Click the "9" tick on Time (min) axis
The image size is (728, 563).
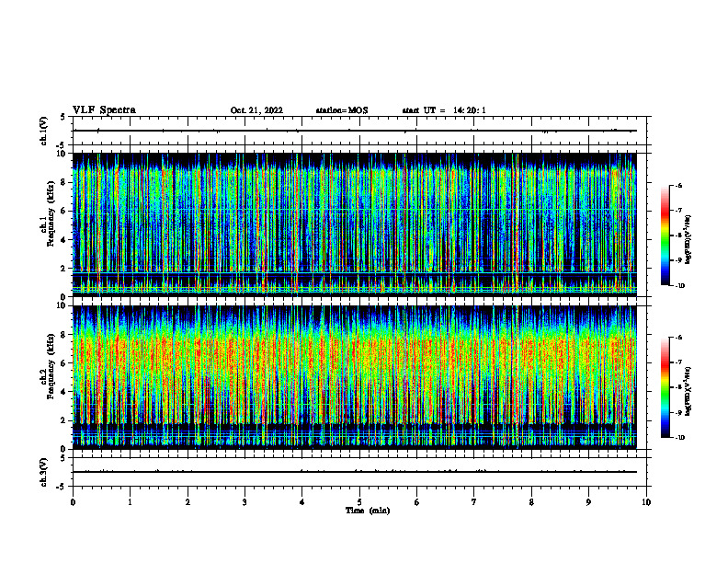(588, 502)
